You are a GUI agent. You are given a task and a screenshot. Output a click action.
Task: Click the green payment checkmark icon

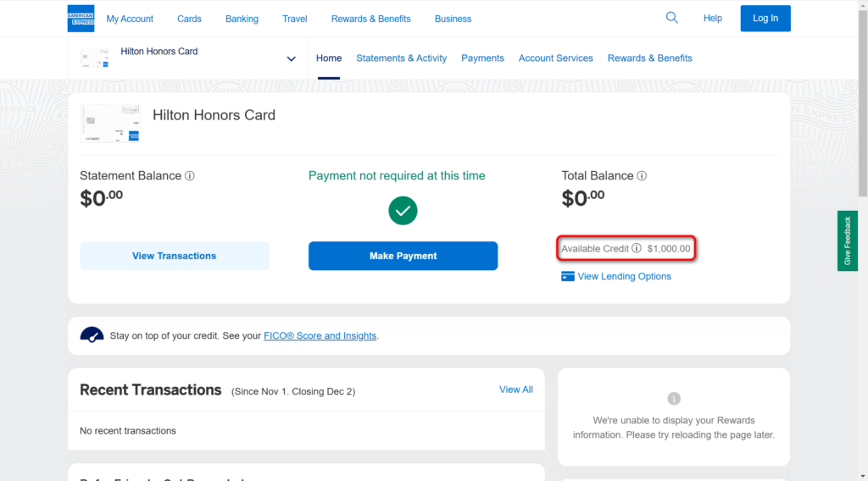coord(403,211)
